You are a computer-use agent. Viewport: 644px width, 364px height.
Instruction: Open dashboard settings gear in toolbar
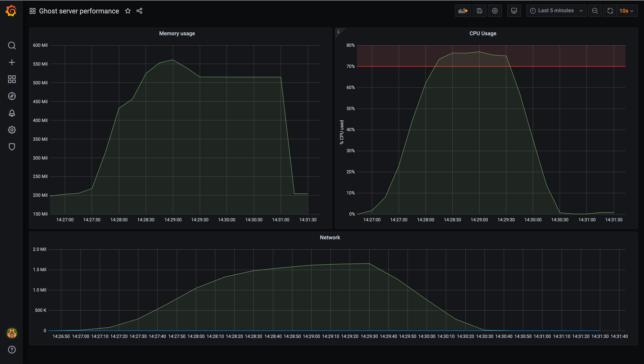495,11
